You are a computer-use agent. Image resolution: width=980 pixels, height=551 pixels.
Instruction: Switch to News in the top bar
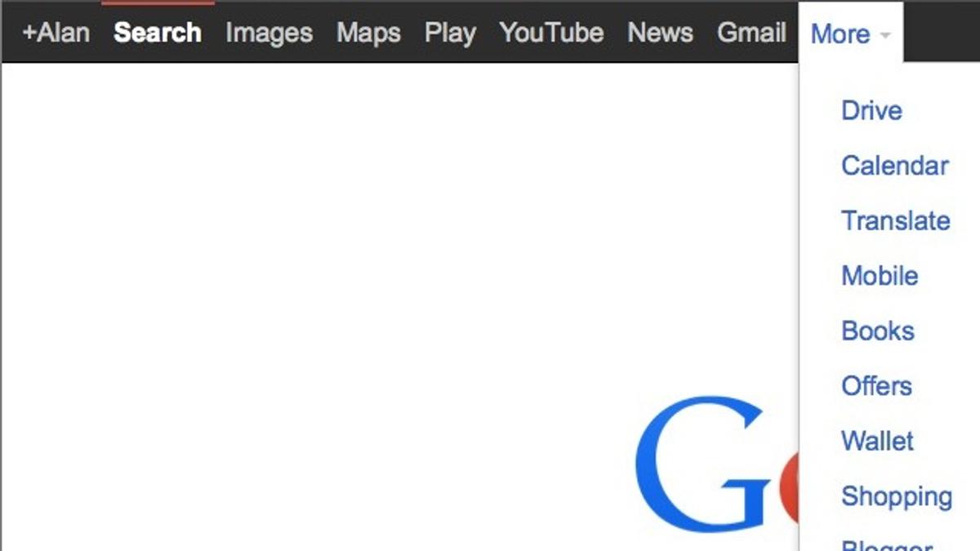(x=660, y=33)
